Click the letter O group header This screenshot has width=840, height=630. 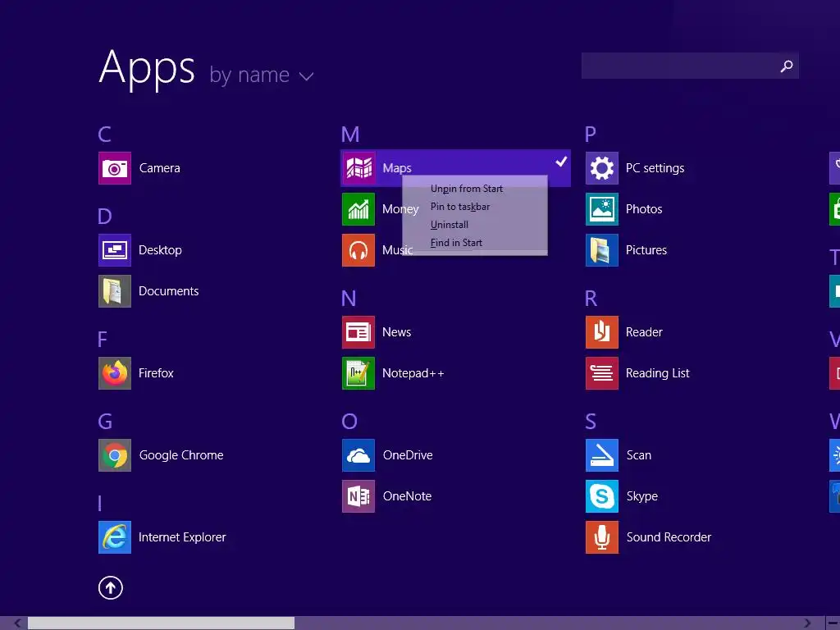coord(349,422)
